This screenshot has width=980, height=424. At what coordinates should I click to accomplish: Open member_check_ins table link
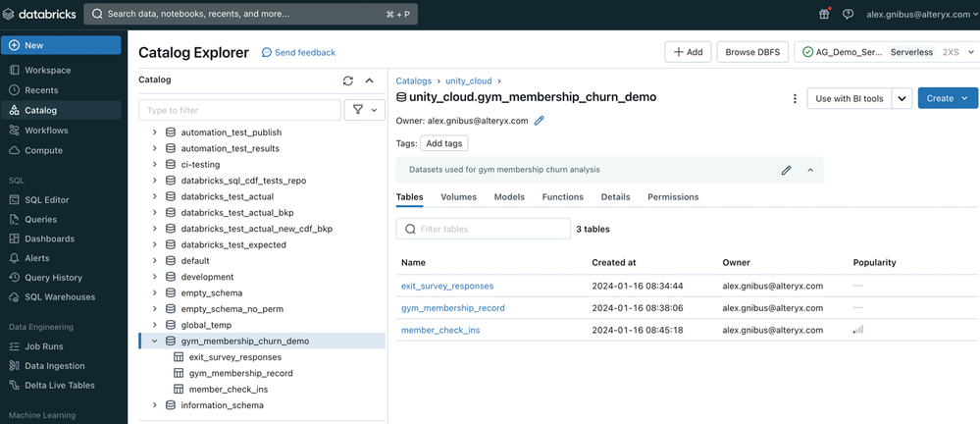pos(440,330)
